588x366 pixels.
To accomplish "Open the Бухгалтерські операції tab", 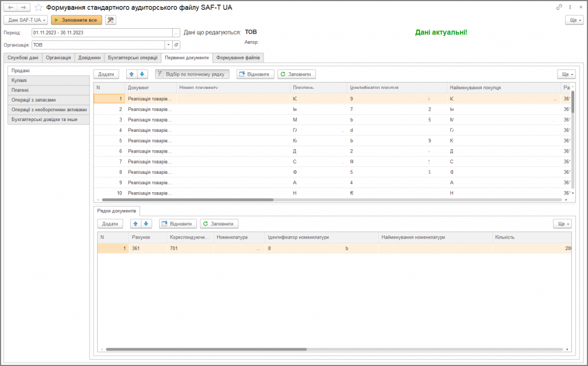I will coord(133,58).
